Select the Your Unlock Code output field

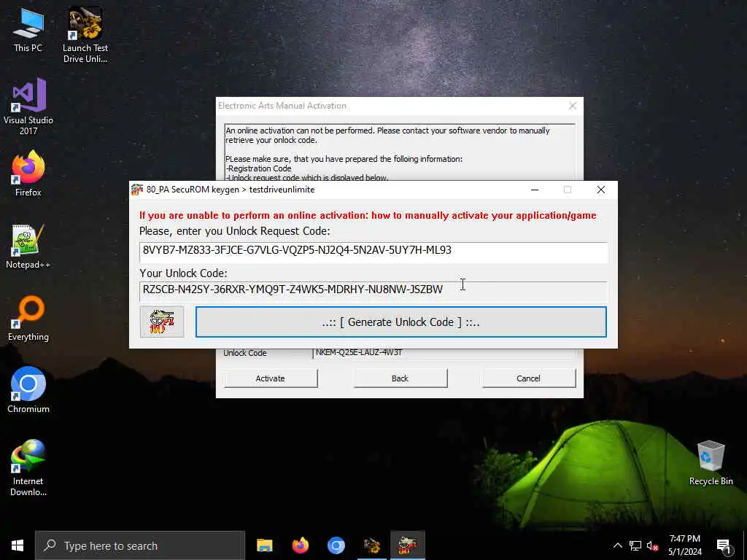[x=373, y=290]
